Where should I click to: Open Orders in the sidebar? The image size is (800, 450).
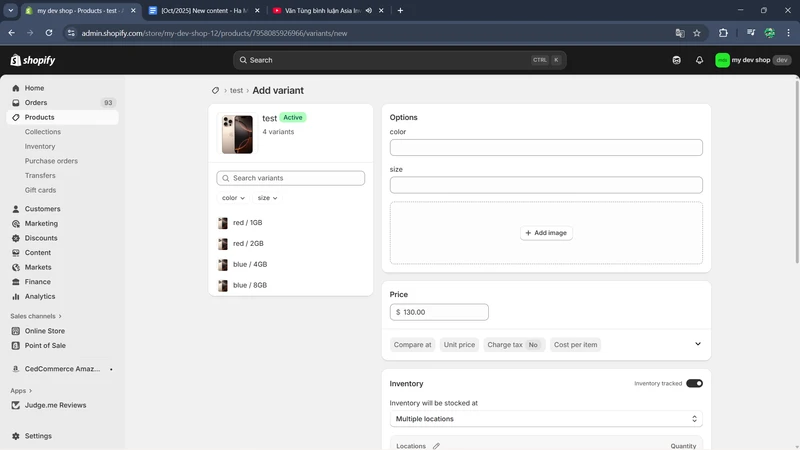pyautogui.click(x=36, y=103)
